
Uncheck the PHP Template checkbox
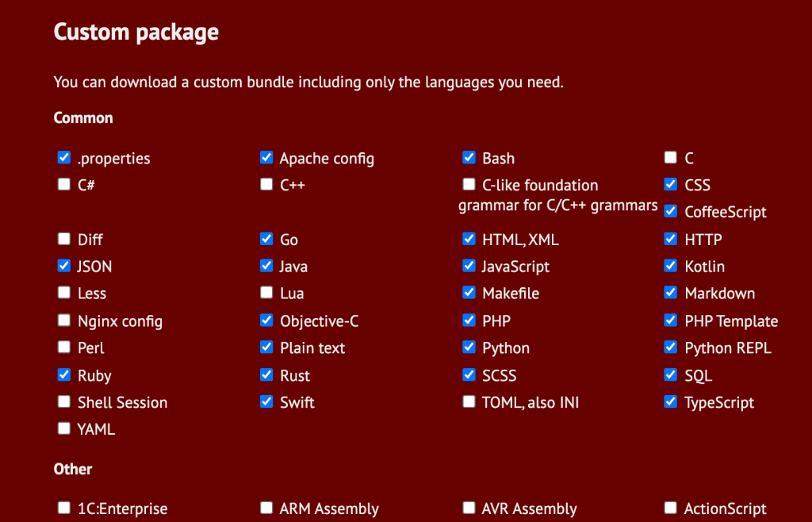671,320
